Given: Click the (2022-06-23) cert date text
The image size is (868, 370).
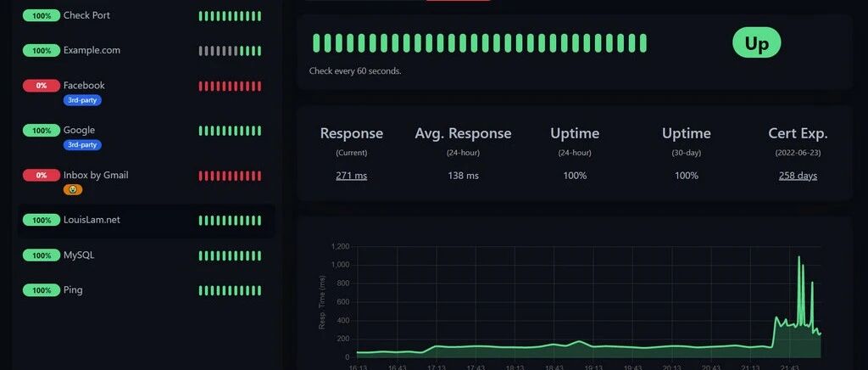Looking at the screenshot, I should pos(798,153).
